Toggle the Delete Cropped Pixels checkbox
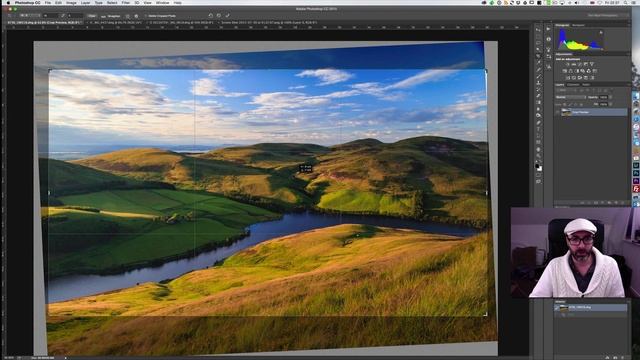This screenshot has width=640, height=360. (145, 16)
